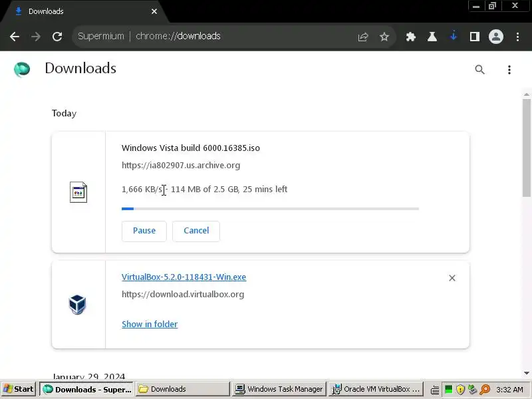Click the Today date heading
Image resolution: width=532 pixels, height=399 pixels.
tap(64, 113)
